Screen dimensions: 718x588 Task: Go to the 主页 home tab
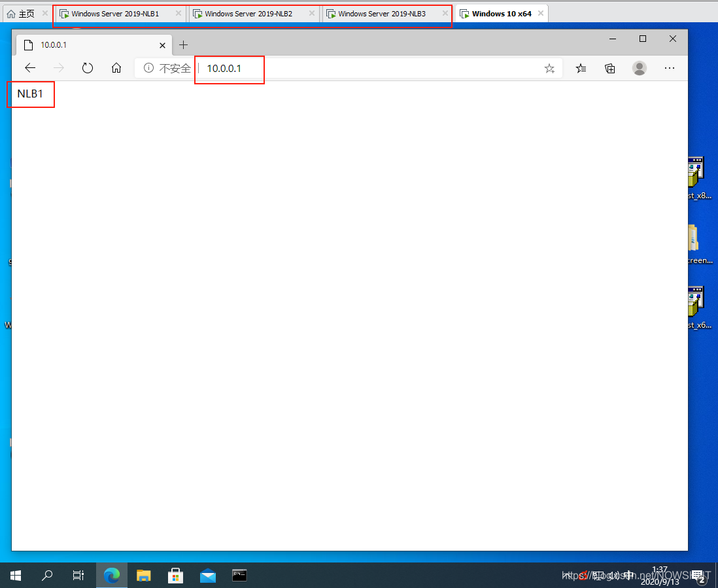22,14
